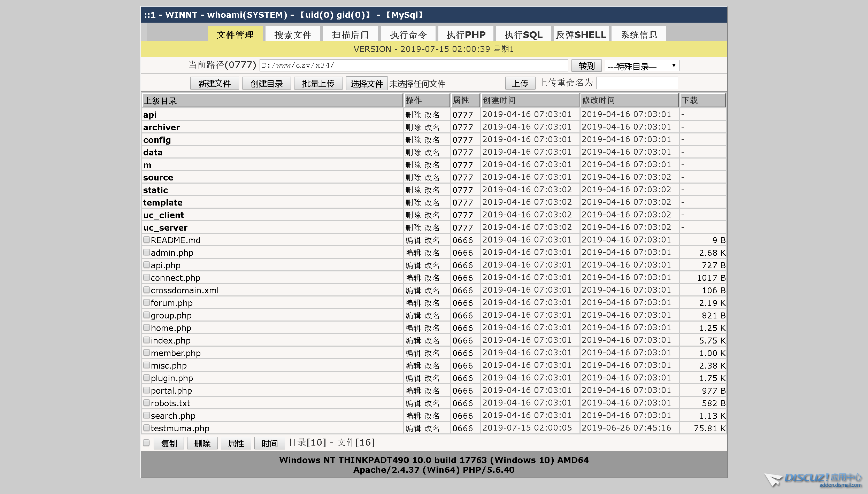Go up via the 上级目录 link
The height and width of the screenshot is (494, 868).
pos(160,101)
